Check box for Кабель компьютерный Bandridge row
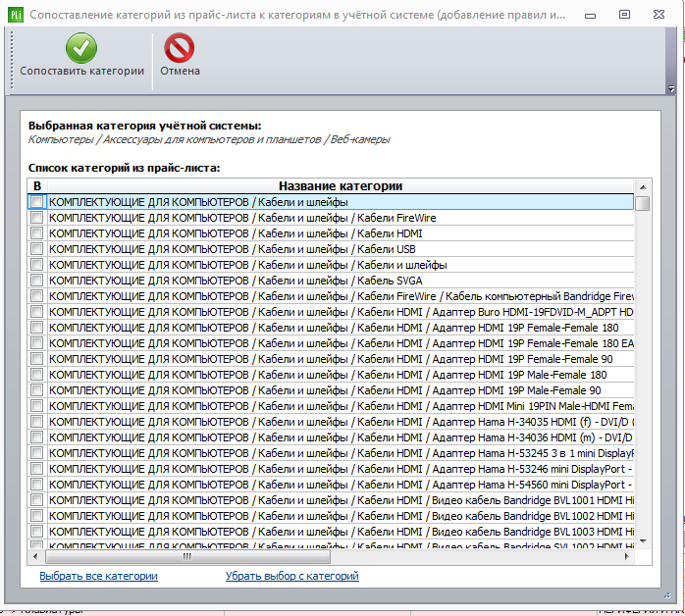This screenshot has width=685, height=616. (x=37, y=296)
